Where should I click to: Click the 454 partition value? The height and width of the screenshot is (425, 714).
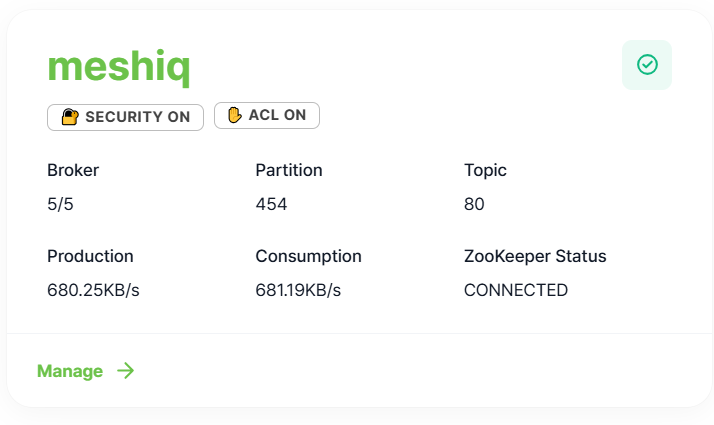click(271, 204)
